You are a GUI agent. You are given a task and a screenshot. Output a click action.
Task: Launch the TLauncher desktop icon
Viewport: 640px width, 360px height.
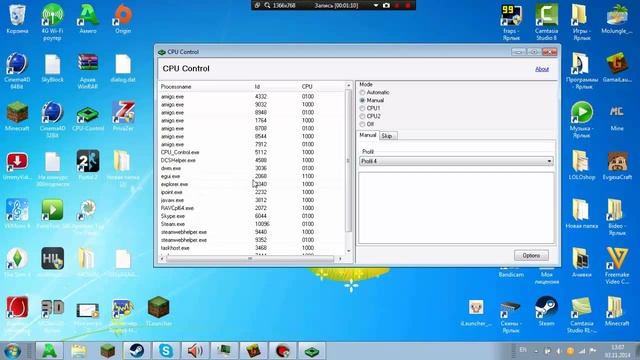tap(158, 311)
